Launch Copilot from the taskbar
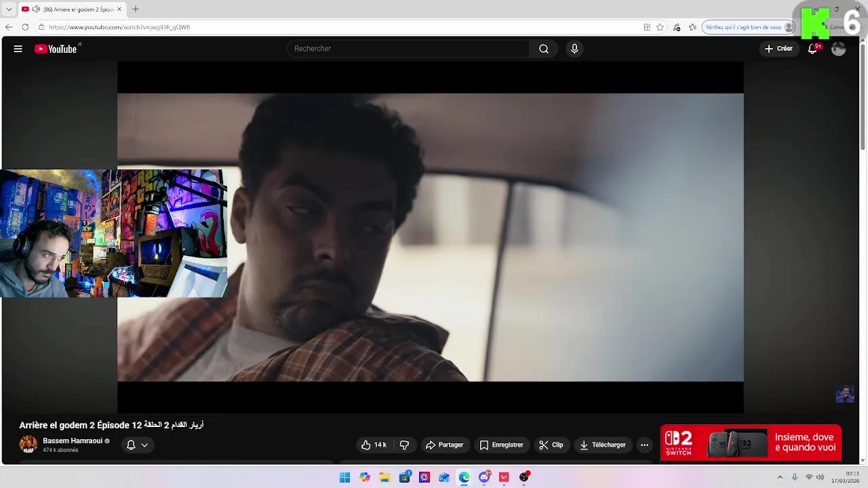Viewport: 868px width, 488px height. click(365, 477)
